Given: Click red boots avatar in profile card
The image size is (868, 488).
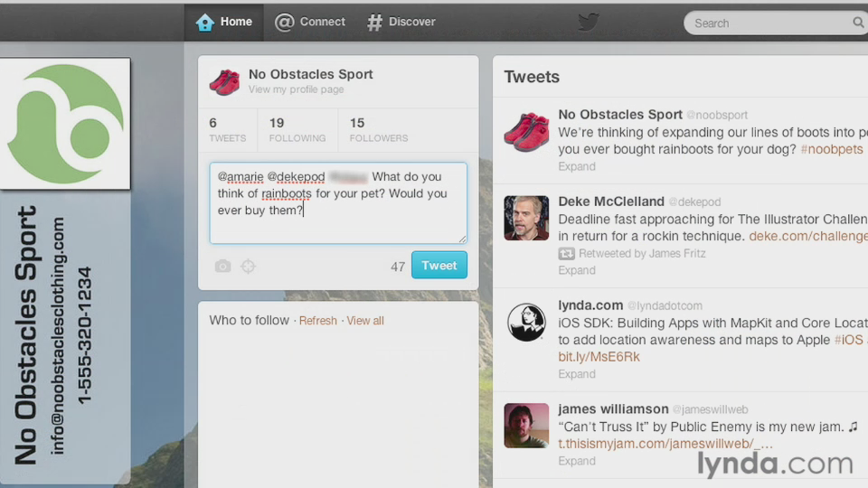Looking at the screenshot, I should click(x=224, y=81).
